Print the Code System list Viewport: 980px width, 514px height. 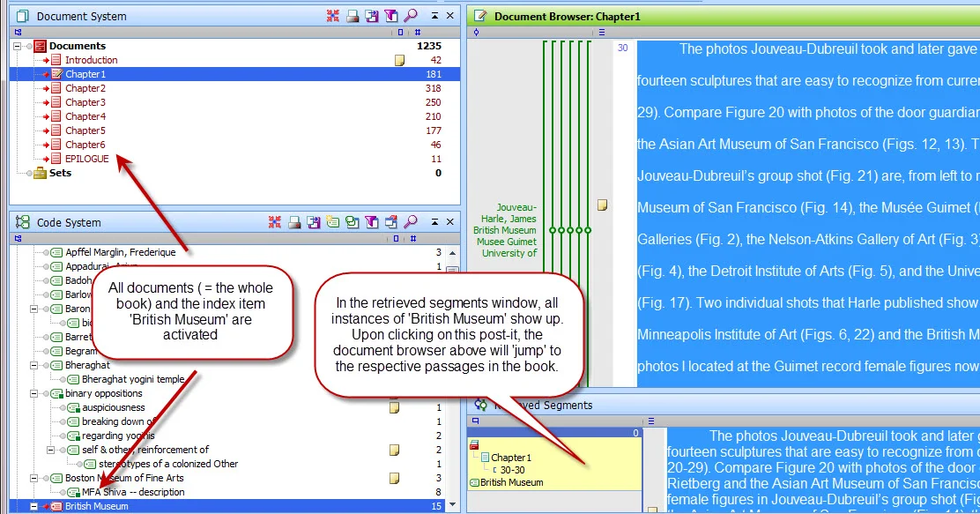294,222
